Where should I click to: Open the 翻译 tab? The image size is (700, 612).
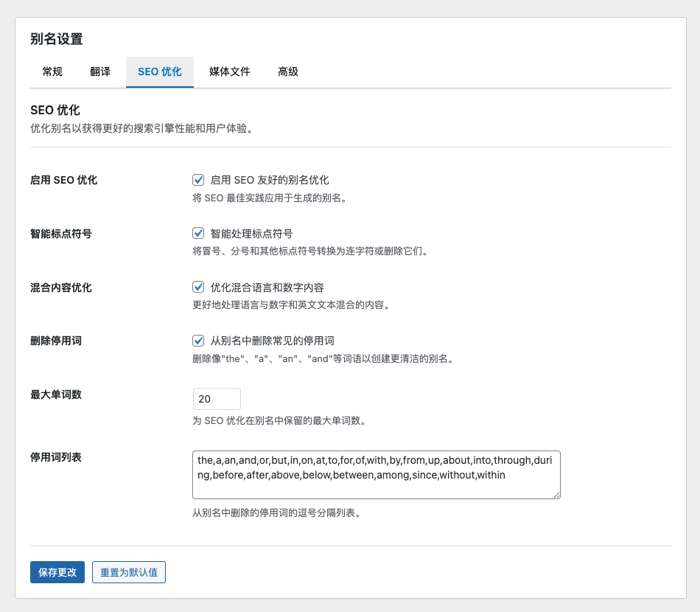coord(100,72)
